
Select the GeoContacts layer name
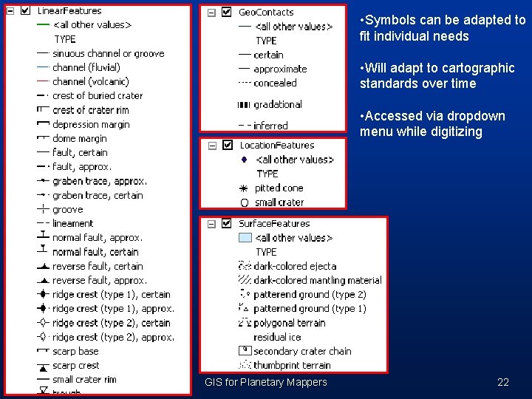266,13
